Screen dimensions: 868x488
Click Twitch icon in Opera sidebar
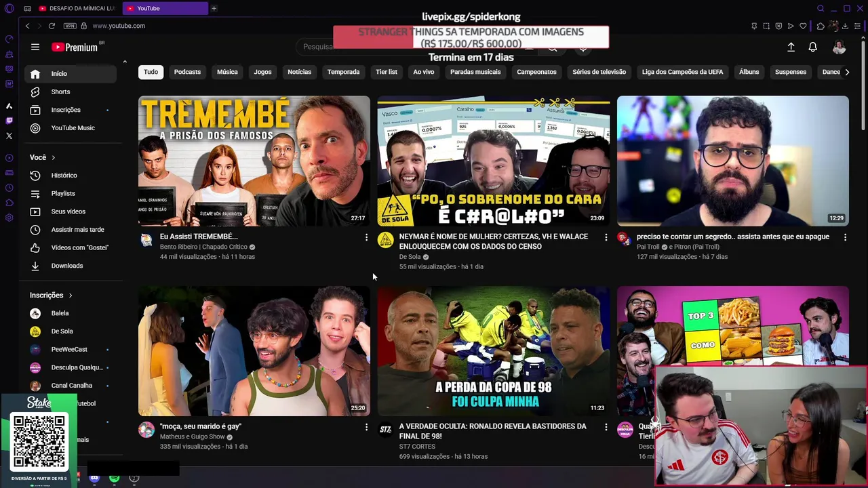tap(9, 121)
